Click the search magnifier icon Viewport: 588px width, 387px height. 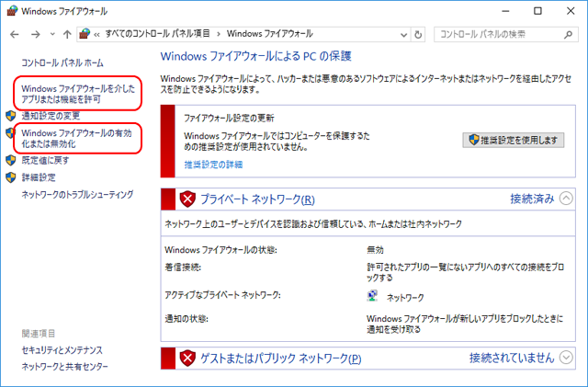[x=568, y=35]
